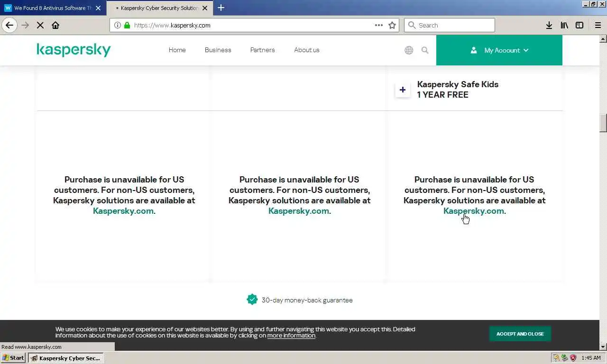Open the Business menu item
607x364 pixels.
[218, 50]
